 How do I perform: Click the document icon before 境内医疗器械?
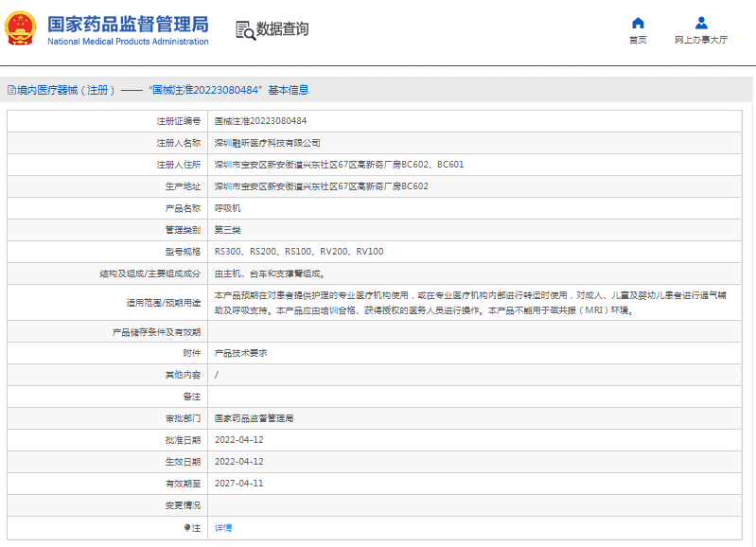click(x=11, y=90)
